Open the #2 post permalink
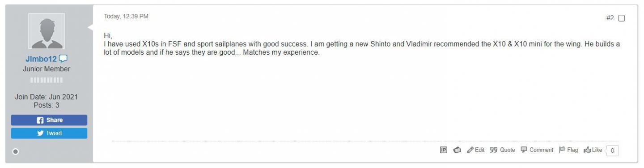The image size is (644, 168). pos(610,18)
